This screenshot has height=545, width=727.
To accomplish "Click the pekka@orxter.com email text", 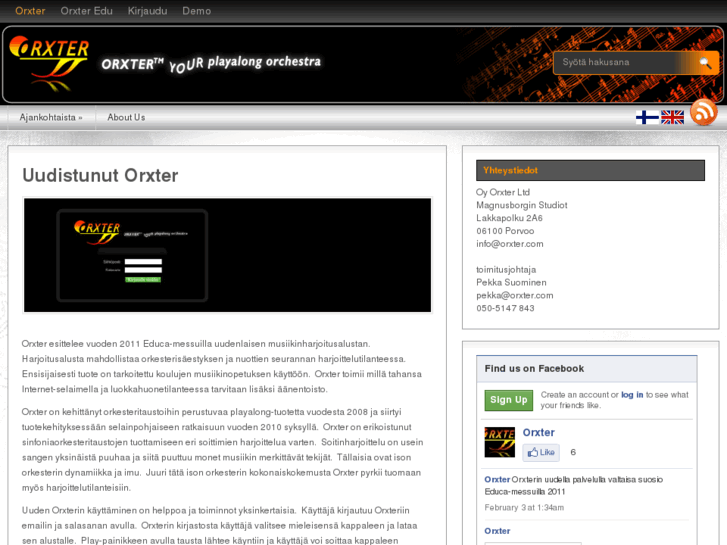I will pyautogui.click(x=515, y=295).
